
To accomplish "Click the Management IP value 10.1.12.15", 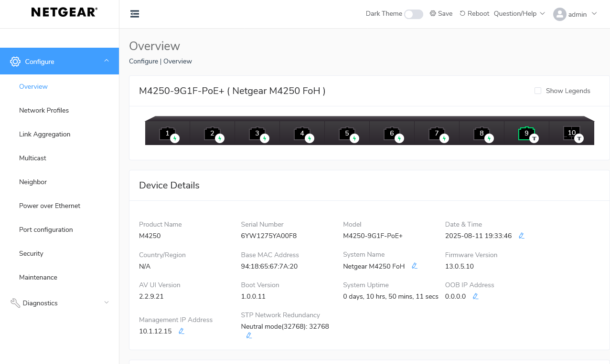I will point(155,331).
